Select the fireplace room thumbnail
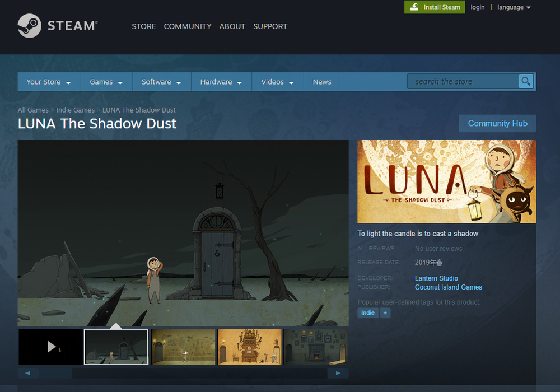560x392 pixels. [x=316, y=347]
